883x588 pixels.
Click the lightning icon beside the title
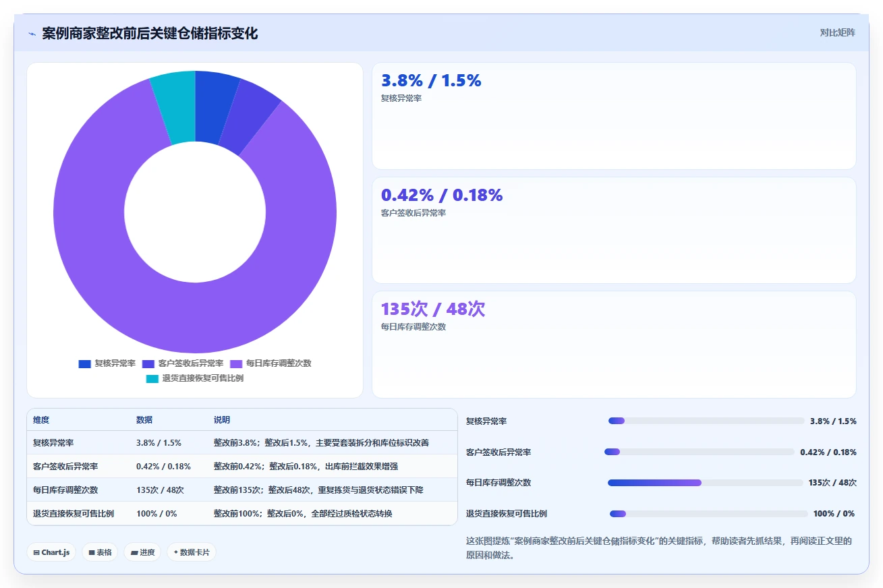32,34
